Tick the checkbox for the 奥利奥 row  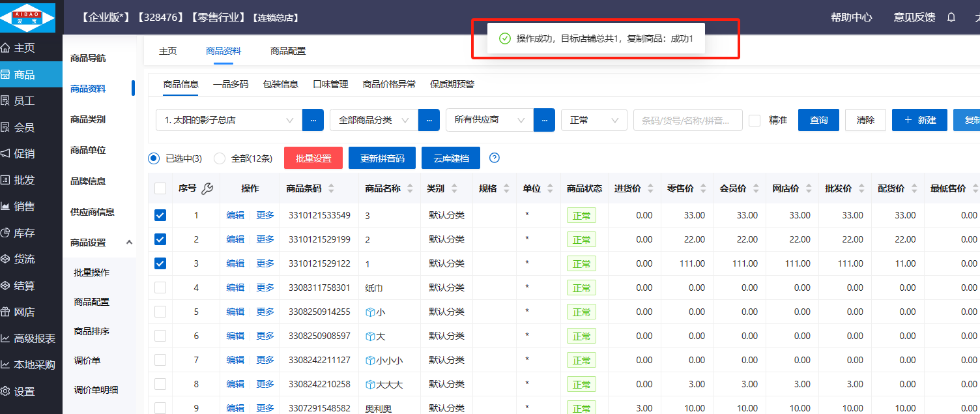[x=160, y=408]
